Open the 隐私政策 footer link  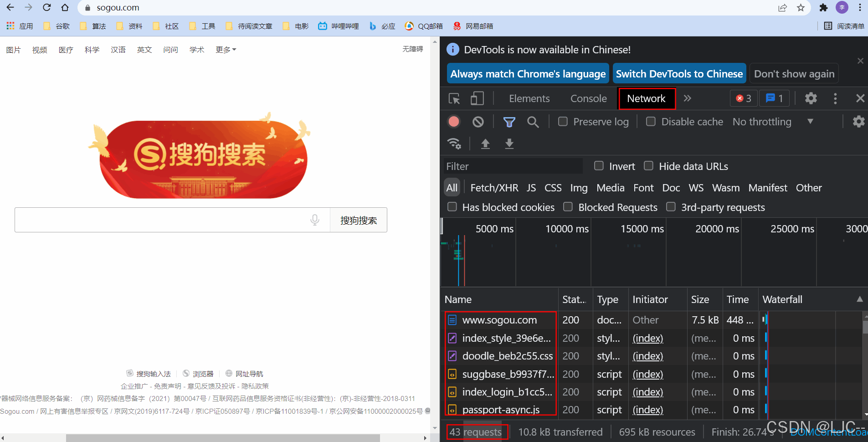tap(255, 386)
